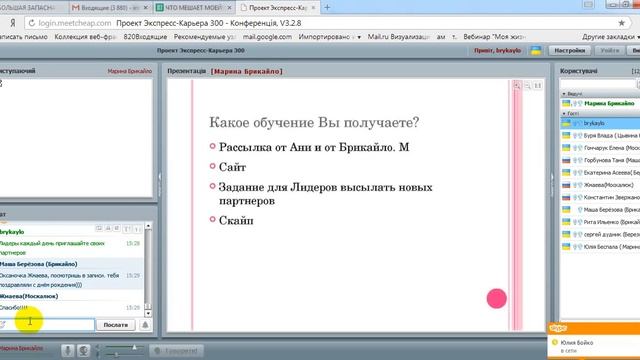640x360 pixels.
Task: Select user Константин Звержановский in the list
Action: 600,198
